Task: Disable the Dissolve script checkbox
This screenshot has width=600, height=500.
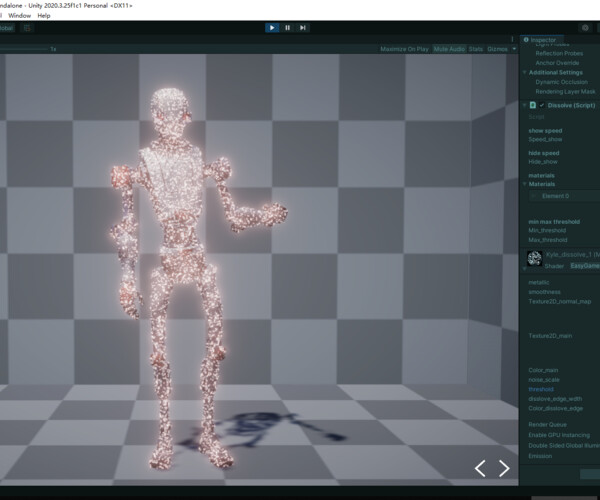Action: point(541,105)
